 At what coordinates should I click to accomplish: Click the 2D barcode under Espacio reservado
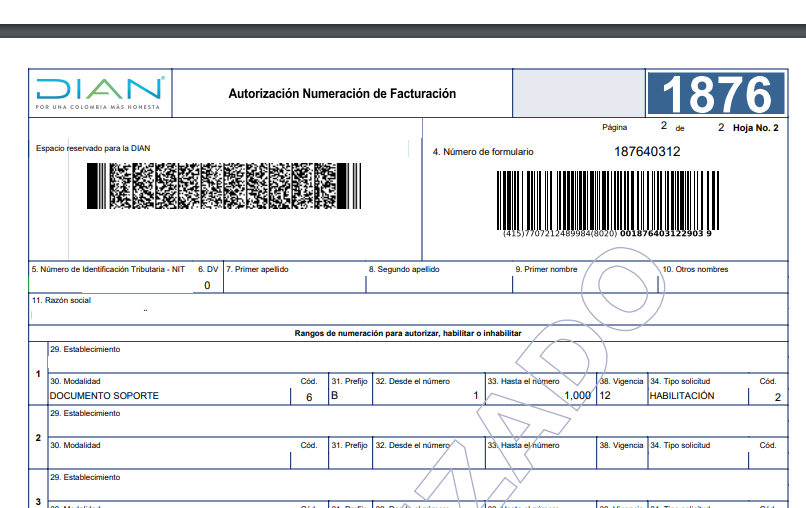click(x=224, y=186)
